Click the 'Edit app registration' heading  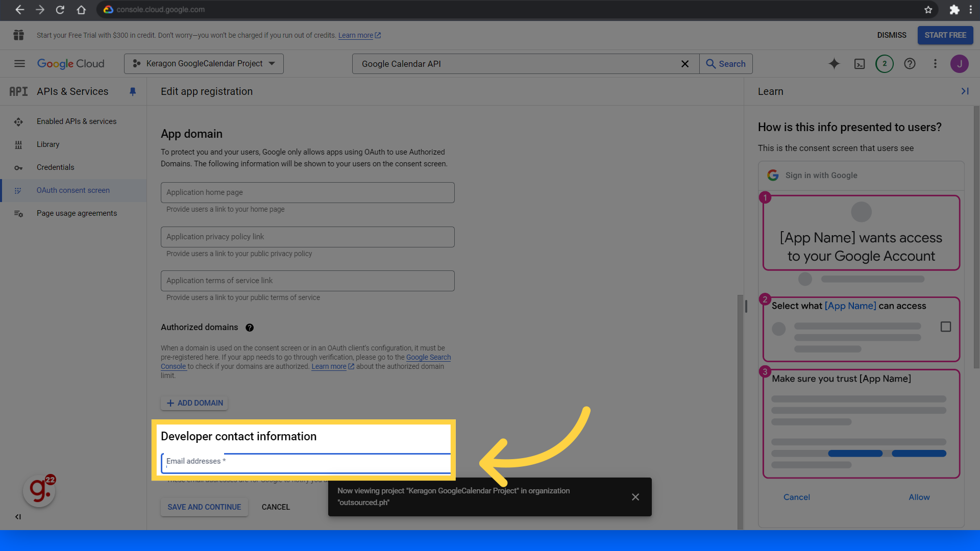tap(207, 91)
